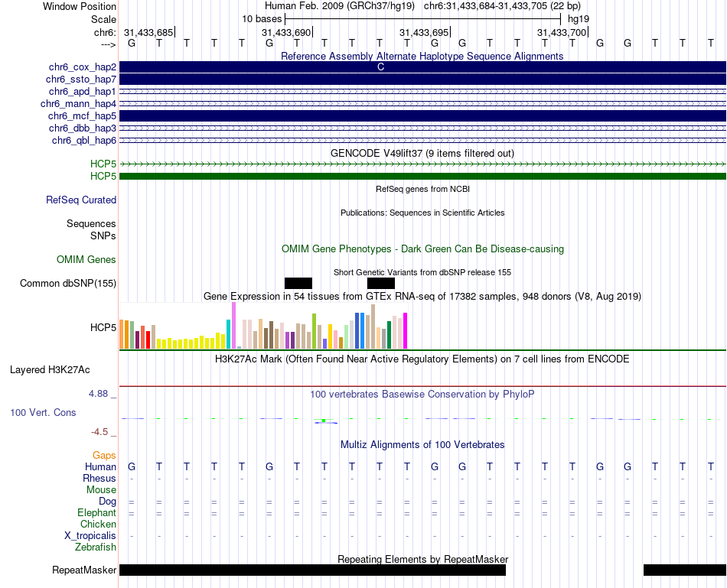727x588 pixels.
Task: Open the chr6_mann_hap4 alignment label
Action: (x=78, y=104)
